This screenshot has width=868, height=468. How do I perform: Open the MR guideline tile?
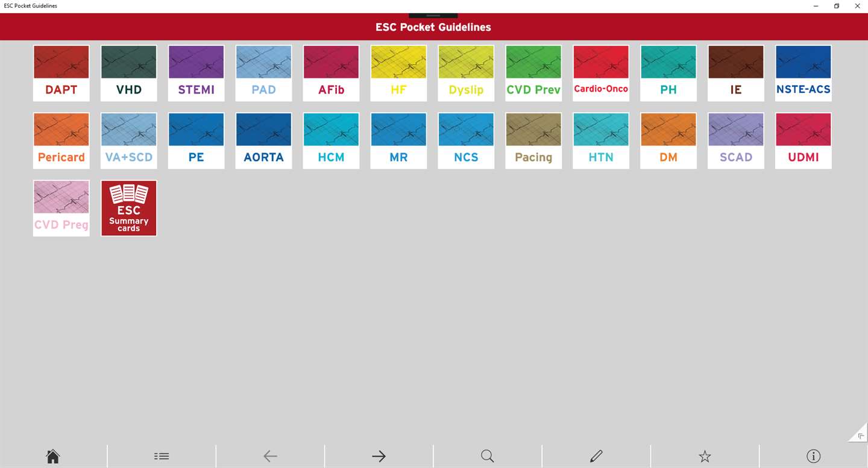click(399, 141)
